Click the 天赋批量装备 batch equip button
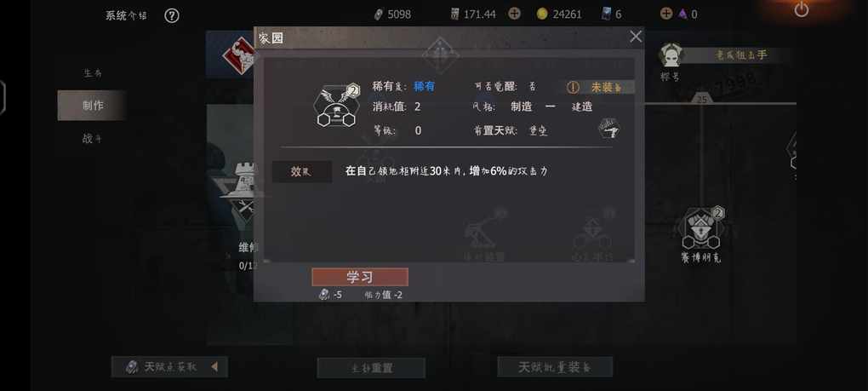 point(555,366)
